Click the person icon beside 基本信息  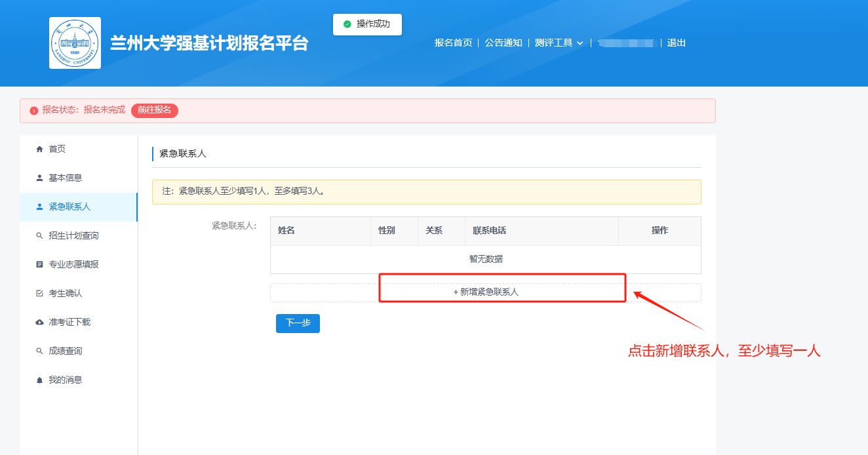[39, 178]
